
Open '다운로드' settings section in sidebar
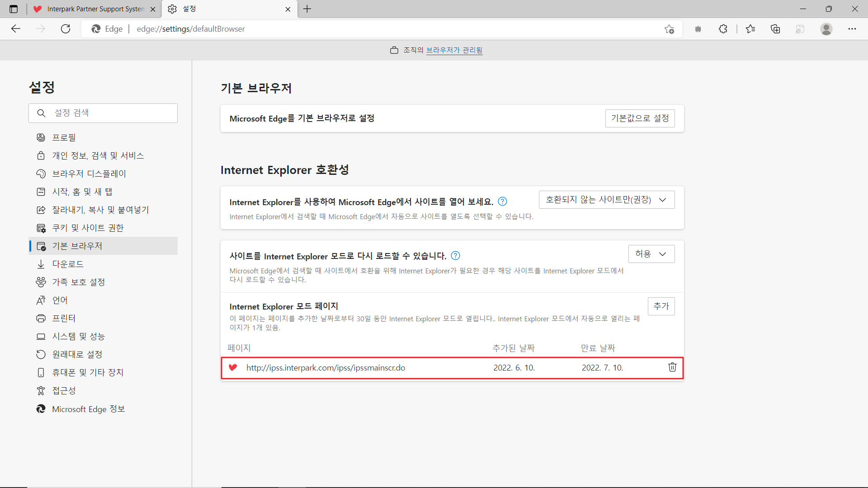click(x=68, y=264)
